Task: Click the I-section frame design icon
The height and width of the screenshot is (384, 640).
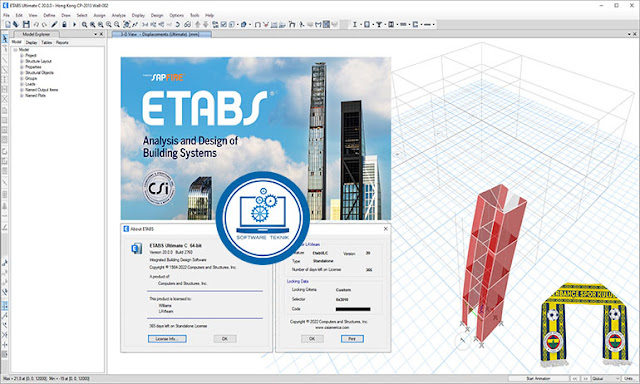Action: pos(355,24)
